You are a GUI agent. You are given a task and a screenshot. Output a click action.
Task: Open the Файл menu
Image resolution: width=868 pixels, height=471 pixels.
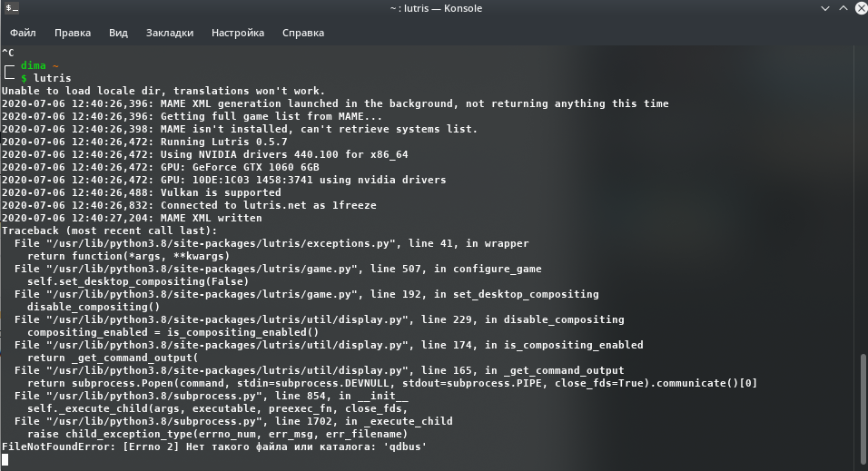click(x=23, y=33)
